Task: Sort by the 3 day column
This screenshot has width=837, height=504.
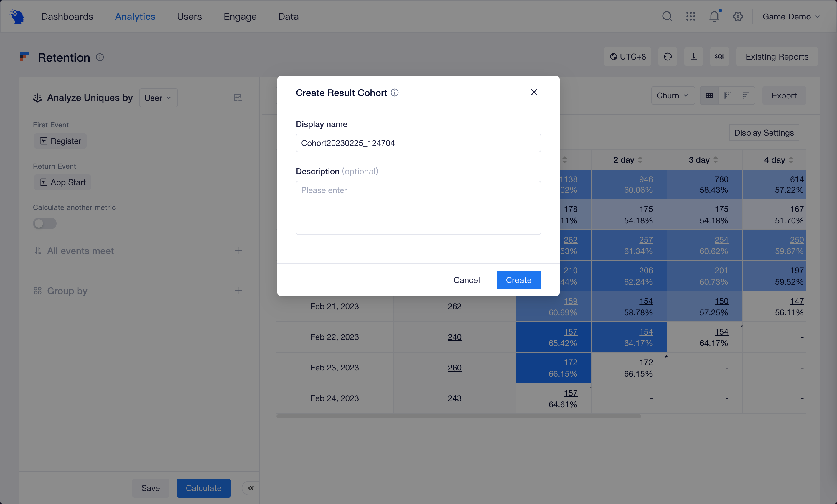Action: (x=716, y=160)
